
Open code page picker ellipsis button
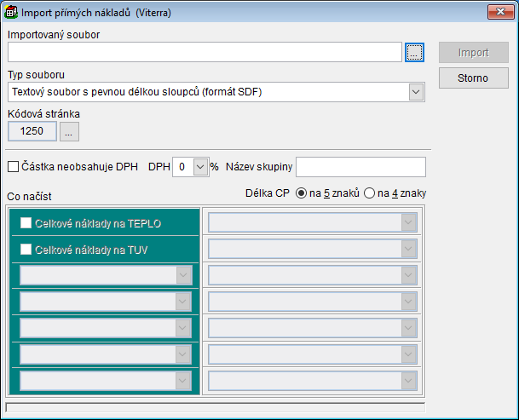click(x=70, y=131)
